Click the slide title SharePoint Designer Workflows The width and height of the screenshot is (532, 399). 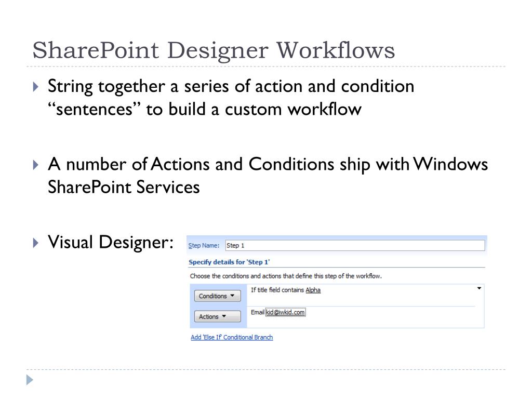[214, 50]
